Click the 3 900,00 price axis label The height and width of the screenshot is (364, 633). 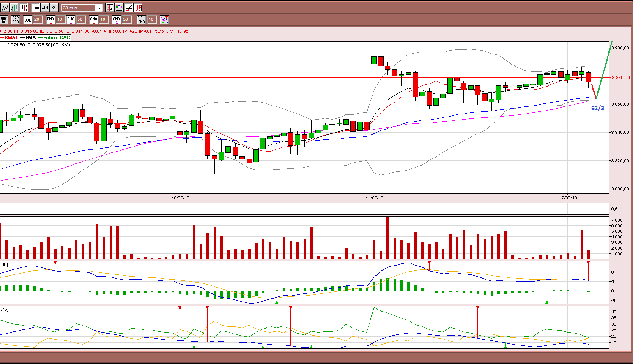point(620,48)
